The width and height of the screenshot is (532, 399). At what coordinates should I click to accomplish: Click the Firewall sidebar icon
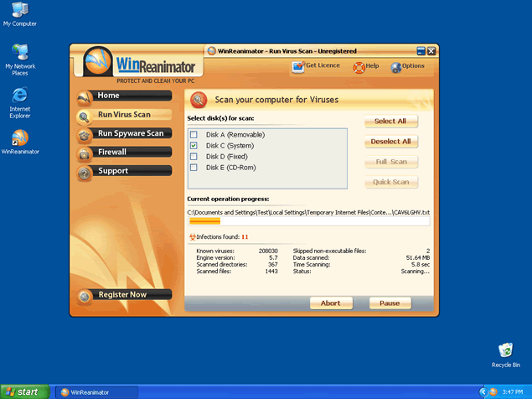pyautogui.click(x=85, y=154)
